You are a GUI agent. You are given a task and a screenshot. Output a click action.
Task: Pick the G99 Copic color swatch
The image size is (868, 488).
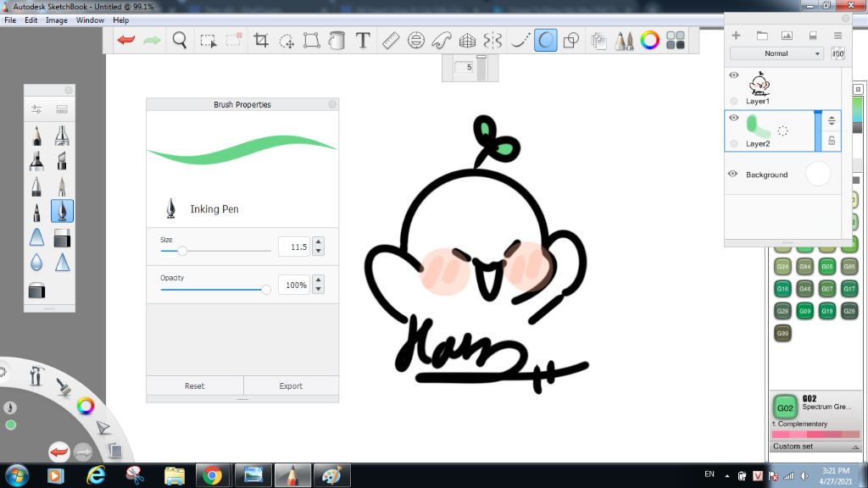[x=782, y=333]
